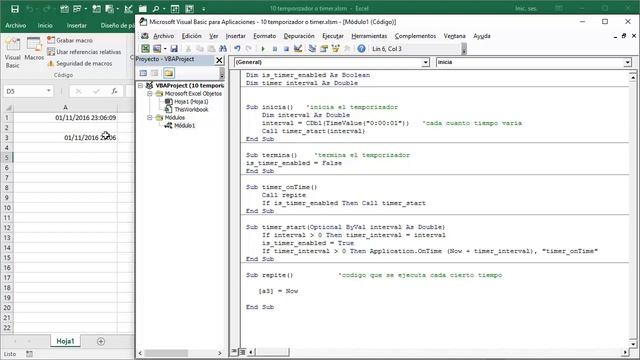This screenshot has width=640, height=360.
Task: Toggle Usar referencias relativas in Excel ribbon
Action: coord(84,52)
